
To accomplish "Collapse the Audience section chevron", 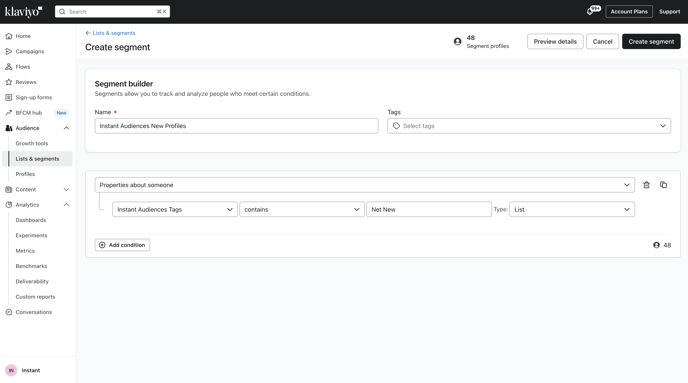I will point(66,128).
